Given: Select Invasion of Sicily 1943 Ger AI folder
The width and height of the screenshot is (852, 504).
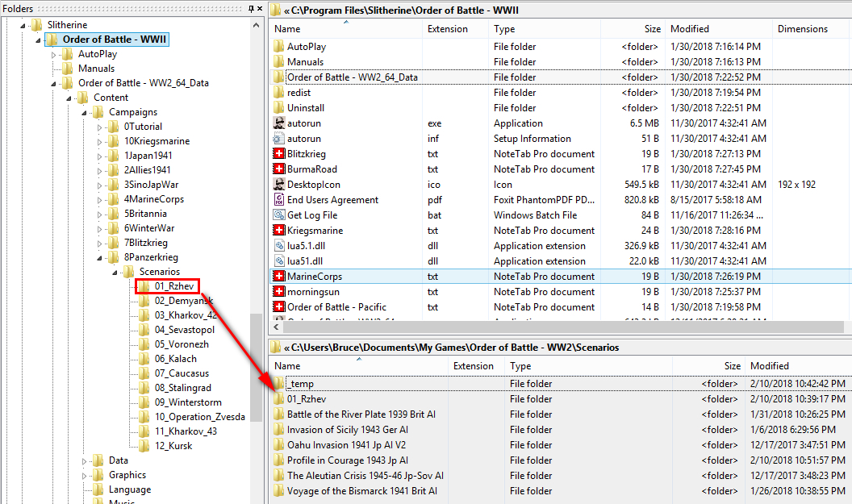Looking at the screenshot, I should pyautogui.click(x=348, y=430).
